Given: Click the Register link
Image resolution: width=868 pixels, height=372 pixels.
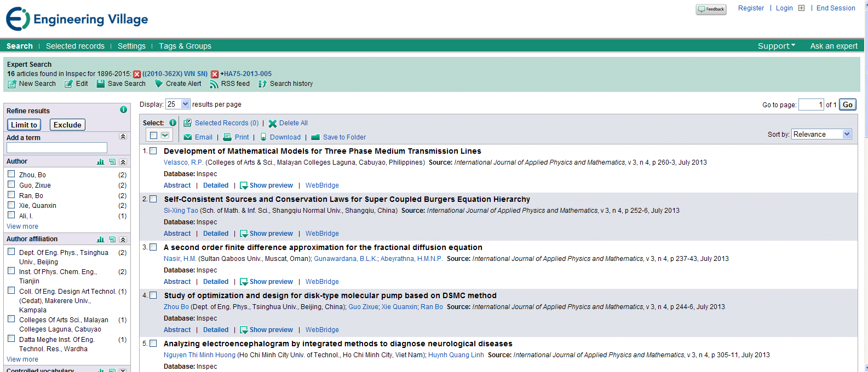Looking at the screenshot, I should pos(751,8).
